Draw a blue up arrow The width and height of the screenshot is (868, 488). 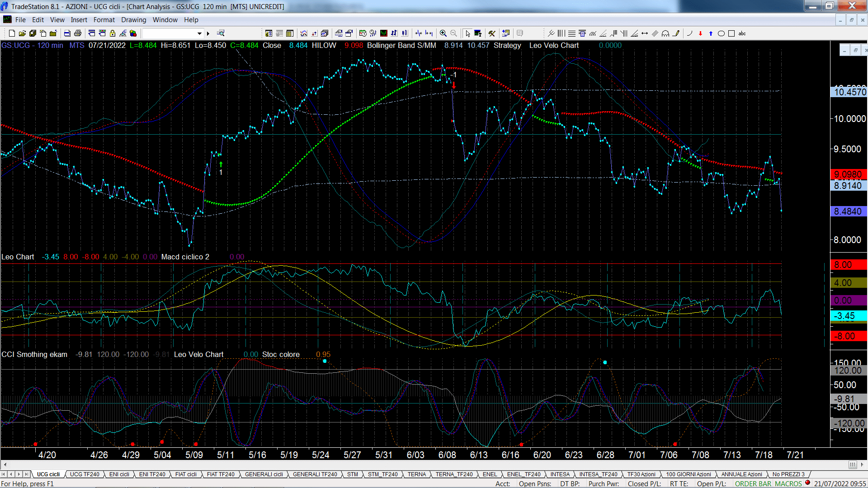click(x=711, y=33)
